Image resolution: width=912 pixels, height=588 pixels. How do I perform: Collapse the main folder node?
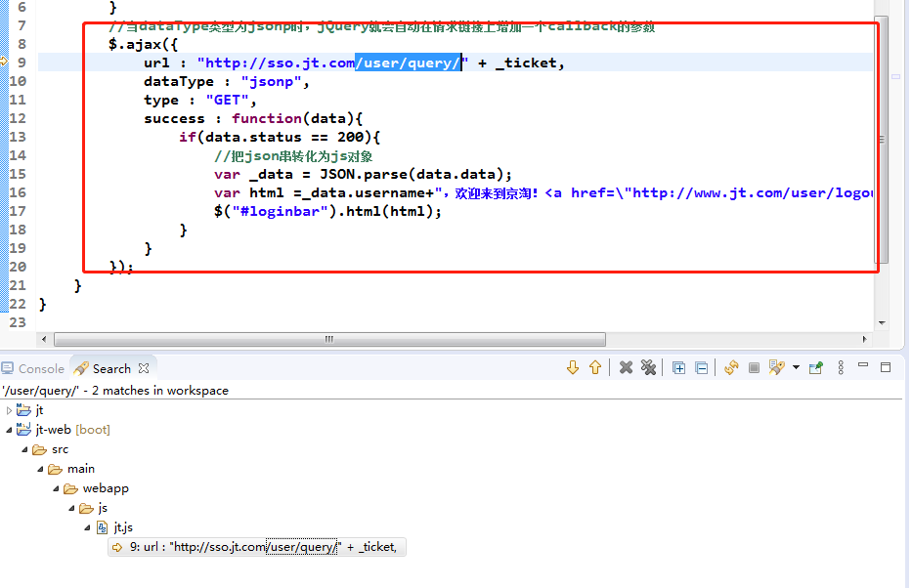(40, 469)
